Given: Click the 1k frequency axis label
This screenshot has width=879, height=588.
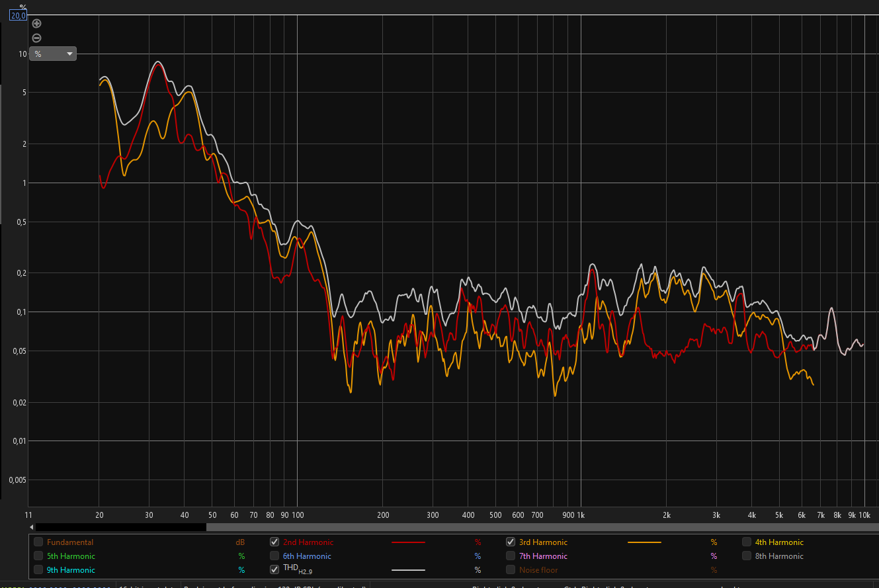Looking at the screenshot, I should tap(581, 515).
